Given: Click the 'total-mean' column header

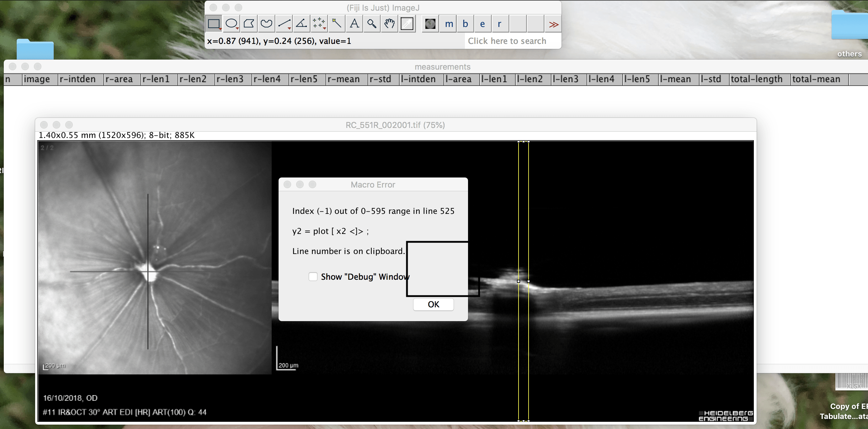Looking at the screenshot, I should pyautogui.click(x=819, y=79).
